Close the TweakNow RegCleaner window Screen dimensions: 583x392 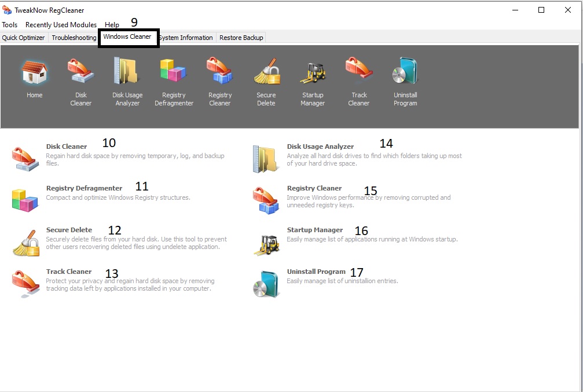pyautogui.click(x=568, y=10)
